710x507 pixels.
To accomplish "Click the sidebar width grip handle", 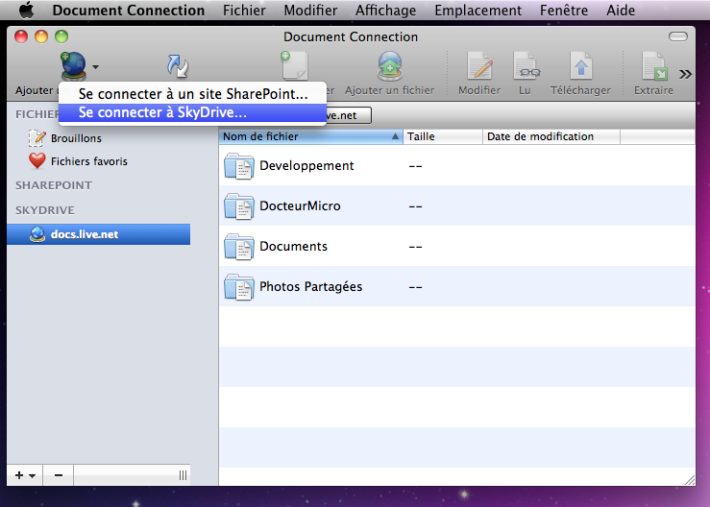I will point(182,475).
